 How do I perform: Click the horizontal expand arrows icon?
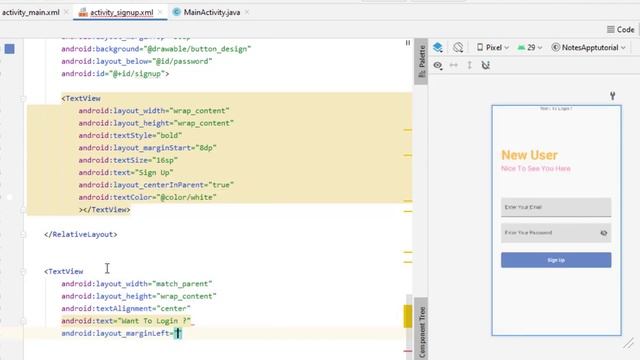pos(453,65)
